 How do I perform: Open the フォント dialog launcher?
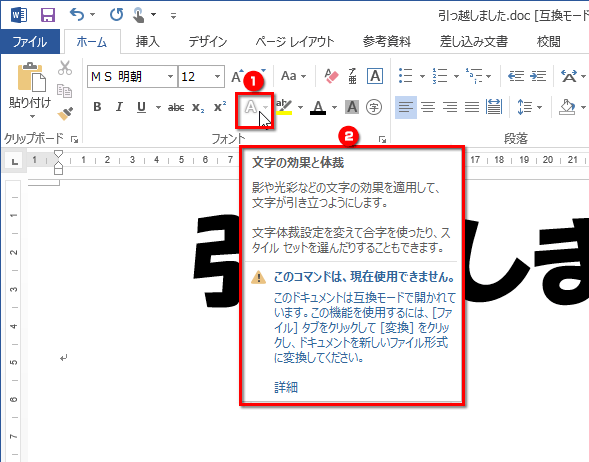pos(382,140)
